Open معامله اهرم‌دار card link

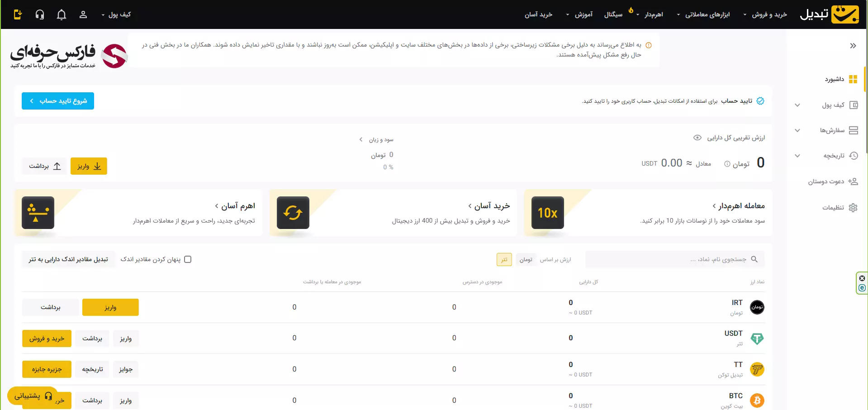[x=738, y=206]
